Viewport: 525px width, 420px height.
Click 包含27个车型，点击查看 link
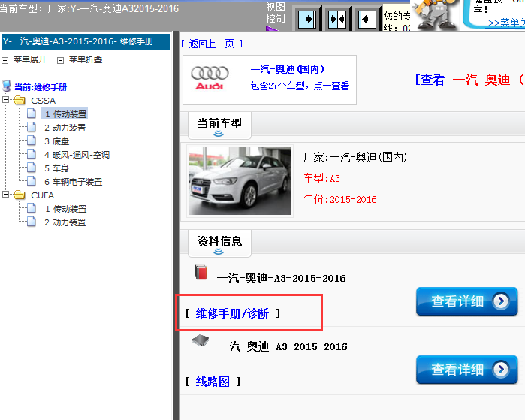pos(300,86)
